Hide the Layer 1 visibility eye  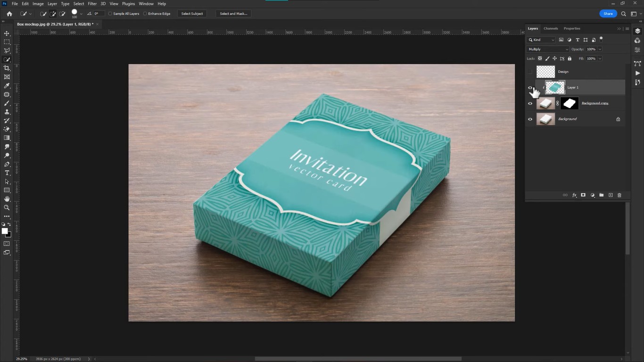click(x=530, y=87)
